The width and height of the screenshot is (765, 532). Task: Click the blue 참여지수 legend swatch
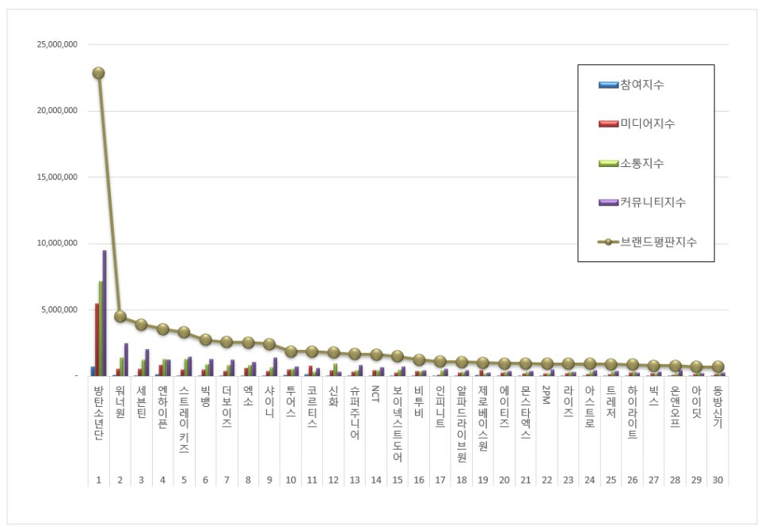click(x=607, y=85)
